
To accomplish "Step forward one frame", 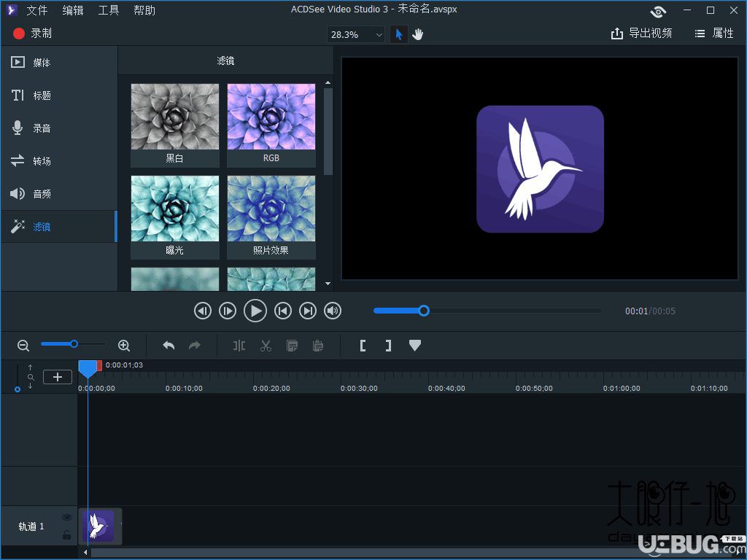I will pyautogui.click(x=228, y=311).
